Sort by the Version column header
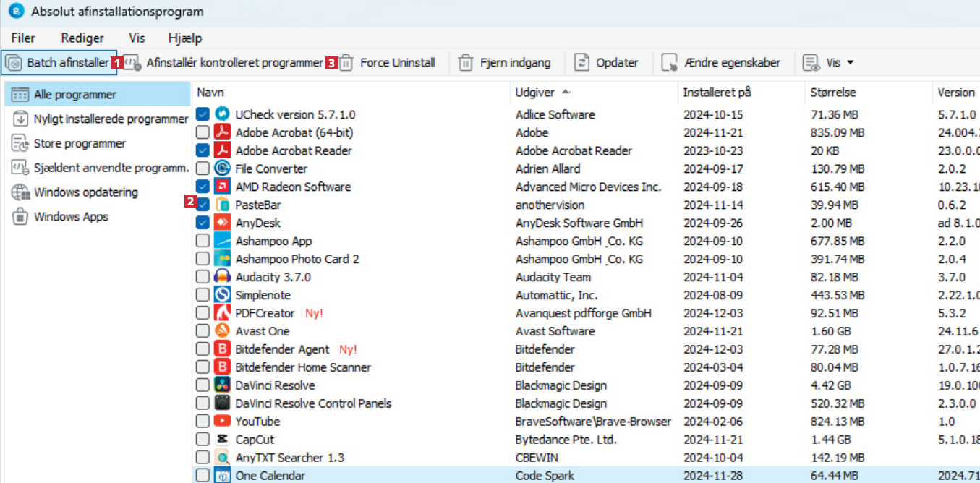The width and height of the screenshot is (980, 483). coord(956,93)
